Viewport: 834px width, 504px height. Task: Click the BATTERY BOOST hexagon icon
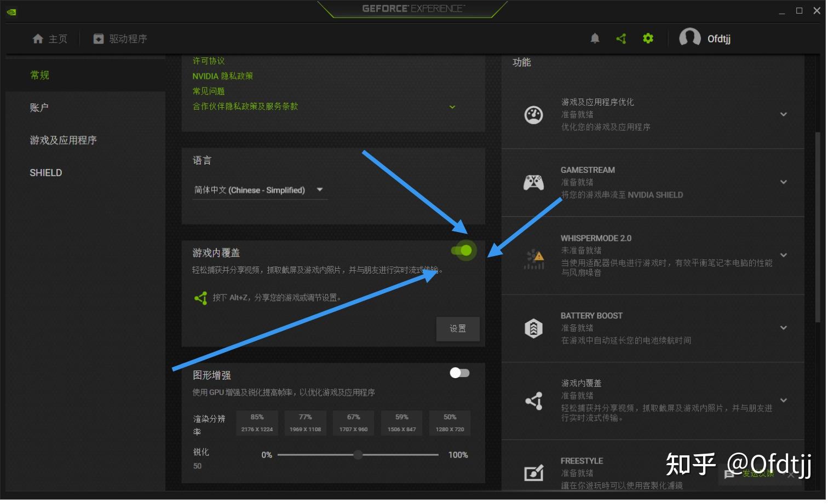pyautogui.click(x=533, y=328)
